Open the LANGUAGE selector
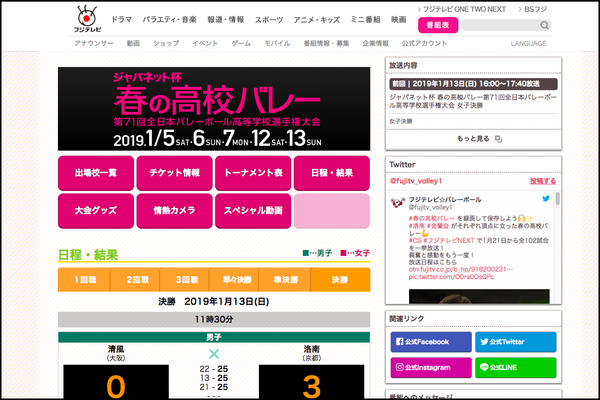Viewport: 600px width, 400px height. pos(527,44)
